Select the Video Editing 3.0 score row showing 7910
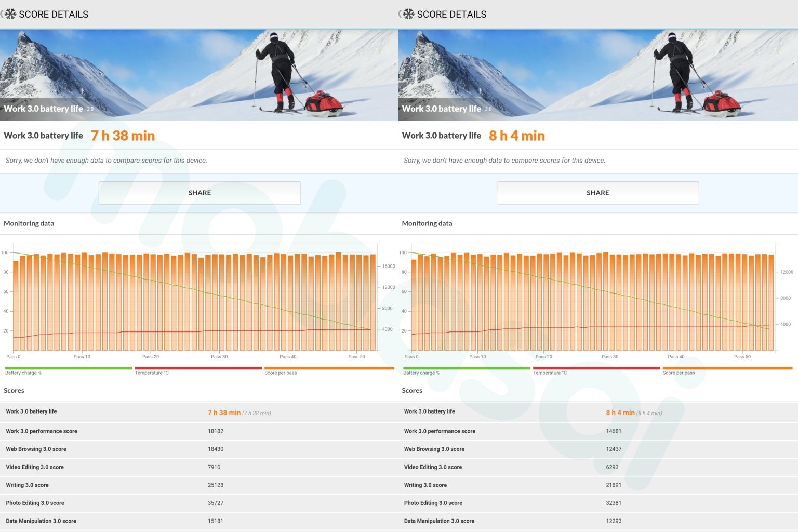Viewport: 798px width, 532px height. coord(199,467)
